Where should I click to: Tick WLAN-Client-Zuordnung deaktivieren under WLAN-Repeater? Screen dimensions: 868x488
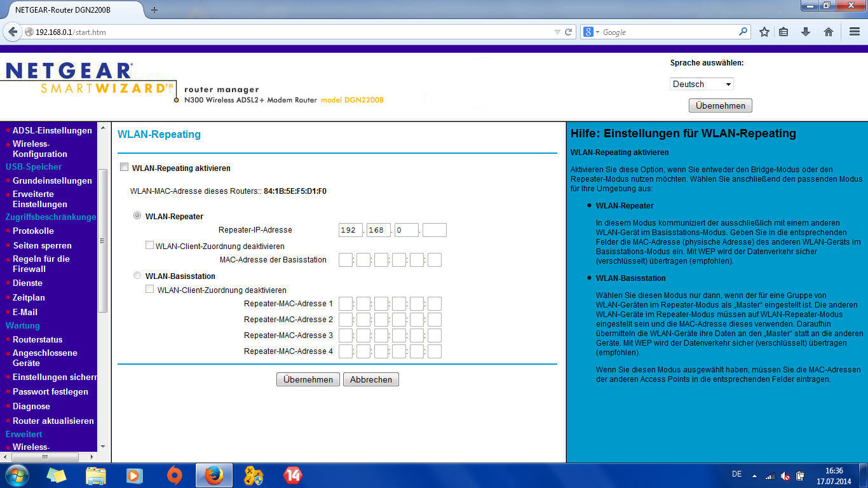[x=149, y=245]
